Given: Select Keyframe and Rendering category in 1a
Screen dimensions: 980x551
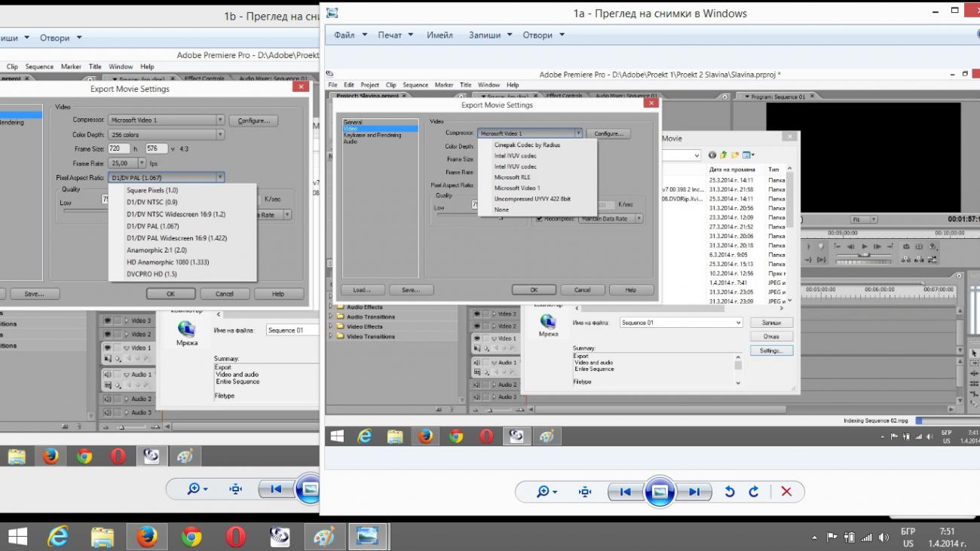Looking at the screenshot, I should point(372,135).
